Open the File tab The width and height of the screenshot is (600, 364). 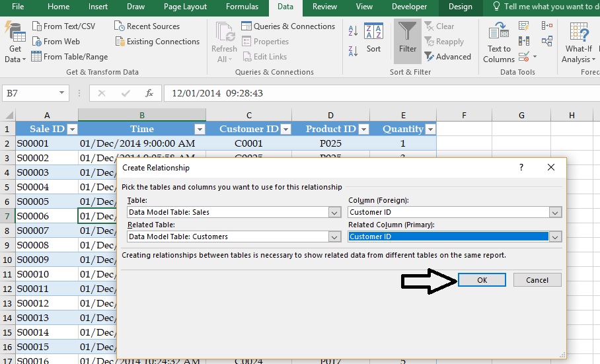(18, 7)
